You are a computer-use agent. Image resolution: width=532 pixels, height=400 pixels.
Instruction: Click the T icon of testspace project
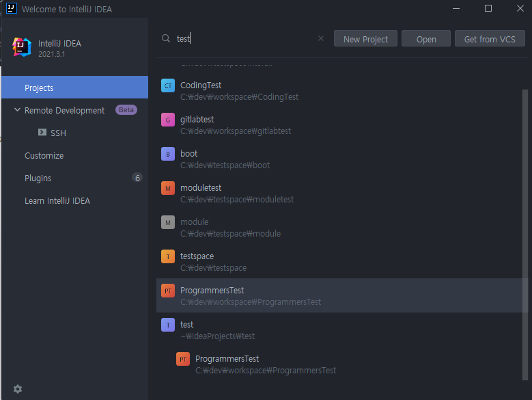(x=168, y=256)
